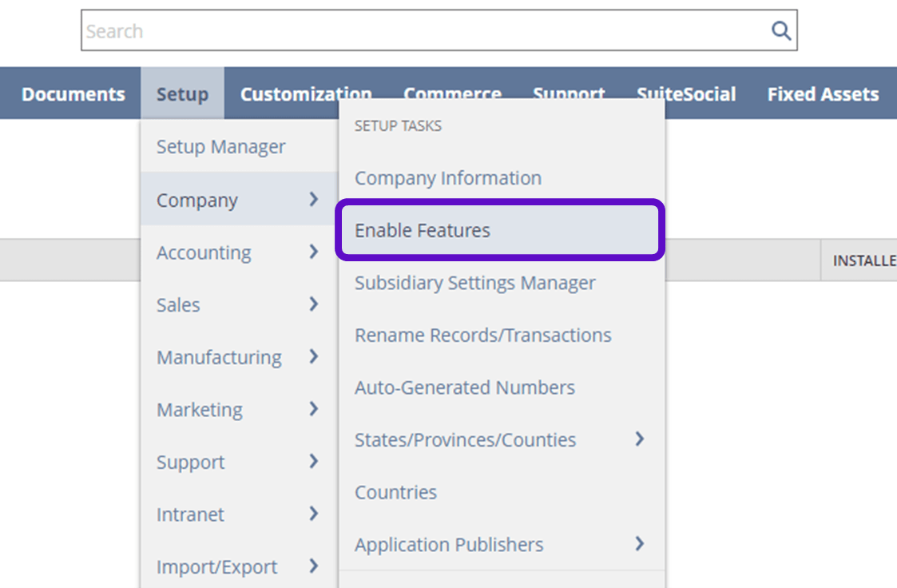
Task: Select the SuiteSocial menu item
Action: click(686, 93)
